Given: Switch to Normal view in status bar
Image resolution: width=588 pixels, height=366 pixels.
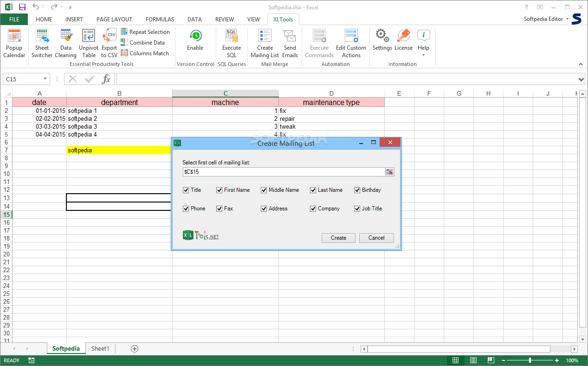Looking at the screenshot, I should point(456,360).
